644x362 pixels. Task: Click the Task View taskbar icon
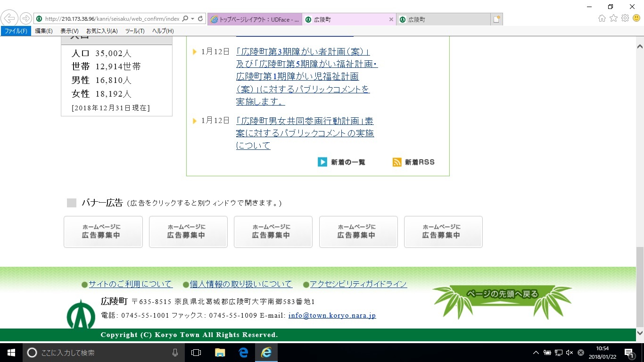[196, 353]
